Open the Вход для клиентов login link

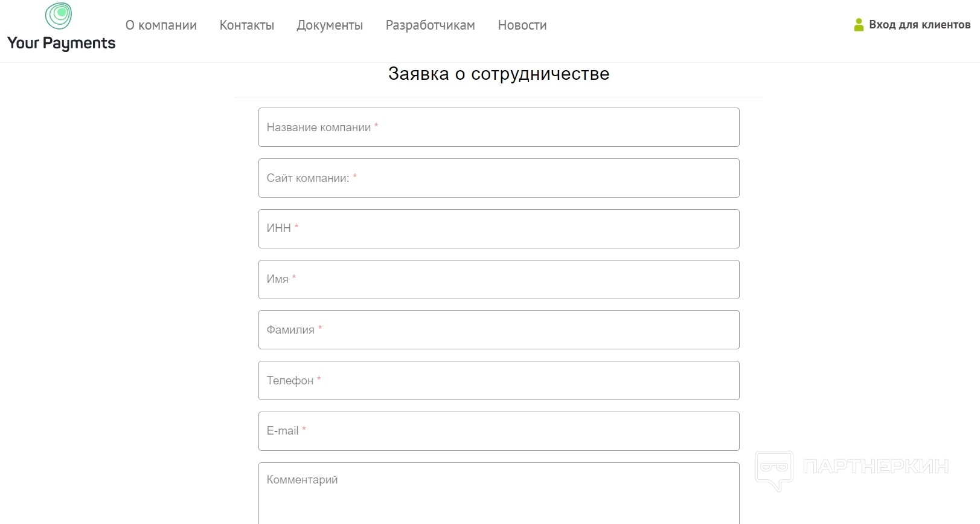click(919, 25)
